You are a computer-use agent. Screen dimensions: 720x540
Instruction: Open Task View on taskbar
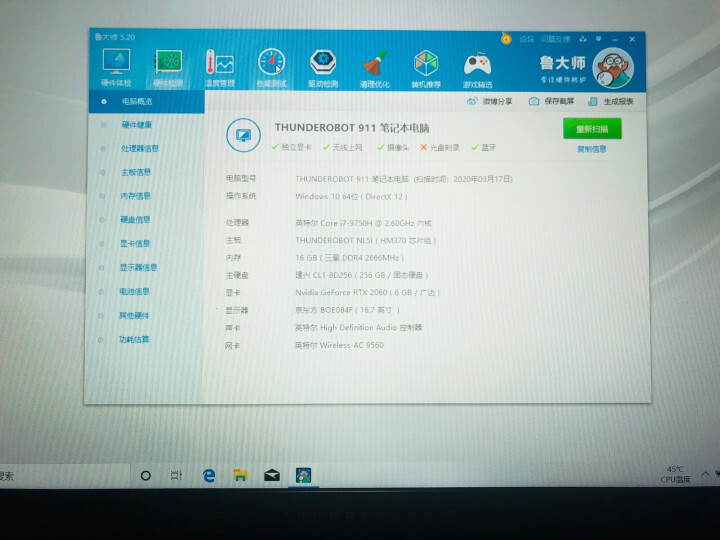pyautogui.click(x=176, y=475)
